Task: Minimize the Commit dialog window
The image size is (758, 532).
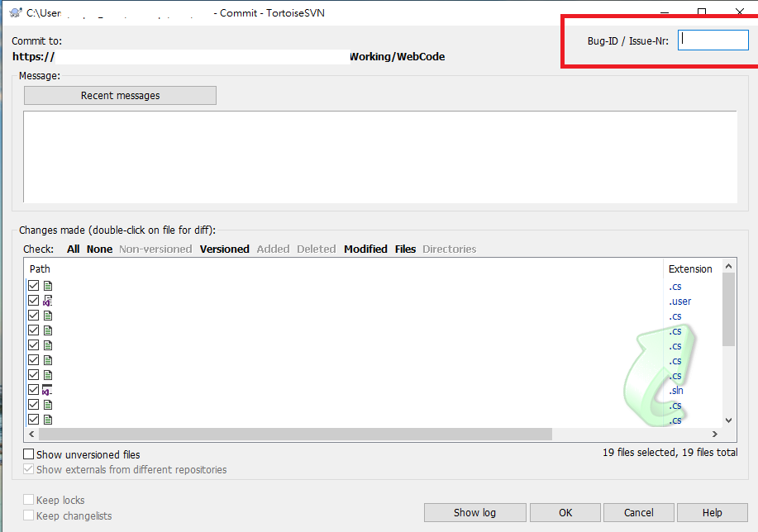Action: [665, 12]
